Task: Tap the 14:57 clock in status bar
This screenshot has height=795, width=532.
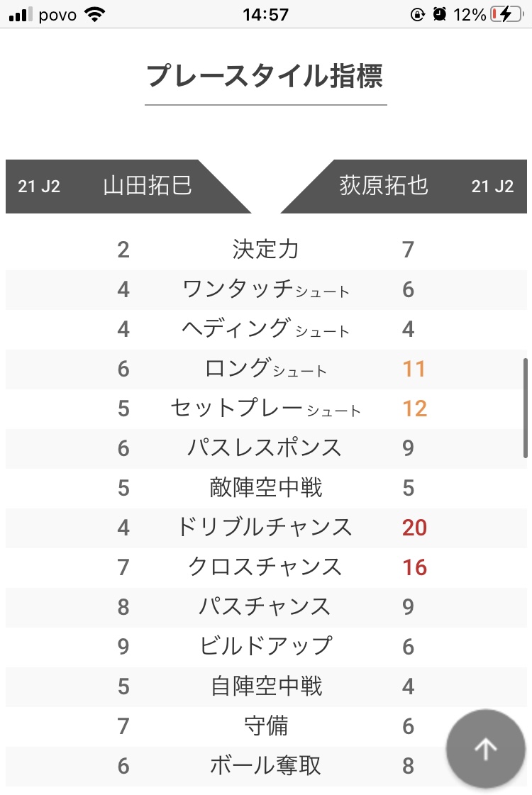Action: click(x=265, y=14)
